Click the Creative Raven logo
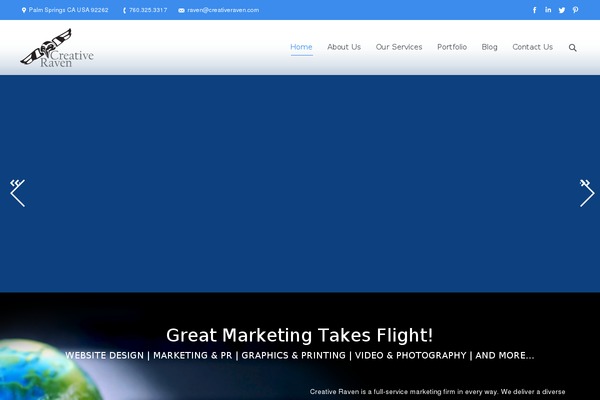 click(57, 48)
